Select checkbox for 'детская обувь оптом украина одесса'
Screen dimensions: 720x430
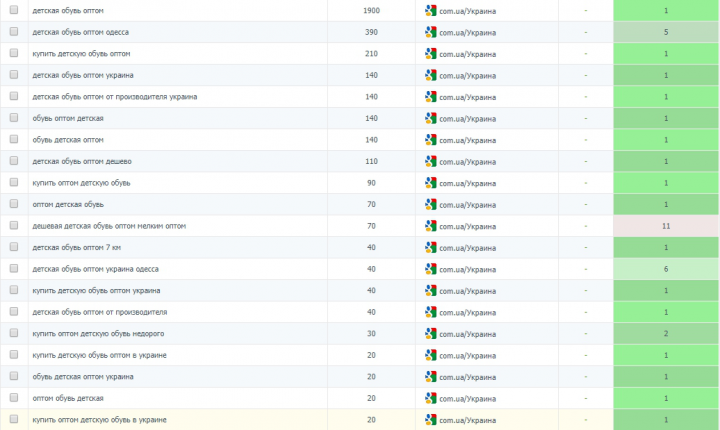[14, 268]
